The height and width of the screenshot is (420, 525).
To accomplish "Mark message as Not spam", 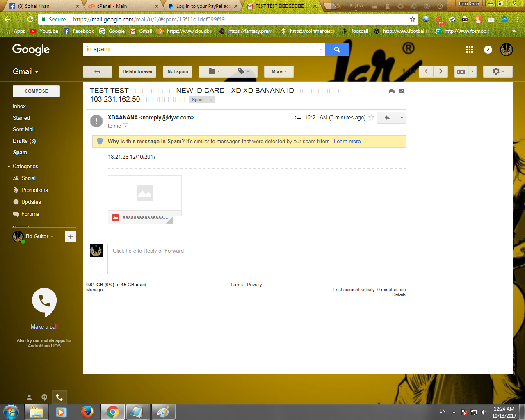I will pyautogui.click(x=178, y=71).
